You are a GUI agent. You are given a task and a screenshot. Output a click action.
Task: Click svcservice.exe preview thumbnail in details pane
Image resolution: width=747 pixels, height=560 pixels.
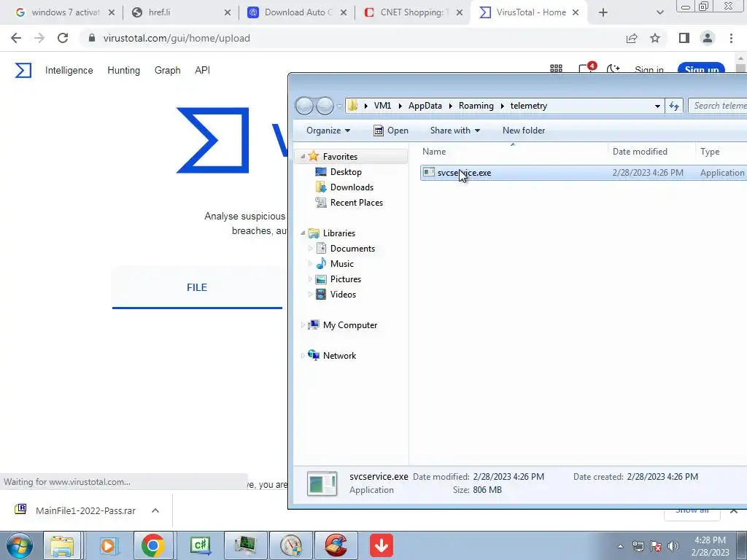pos(322,483)
